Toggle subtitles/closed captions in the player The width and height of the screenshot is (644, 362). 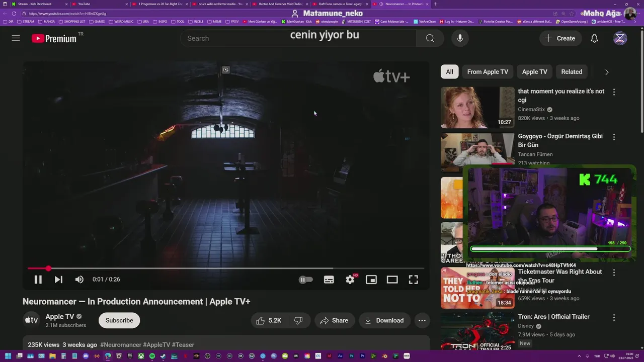329,280
